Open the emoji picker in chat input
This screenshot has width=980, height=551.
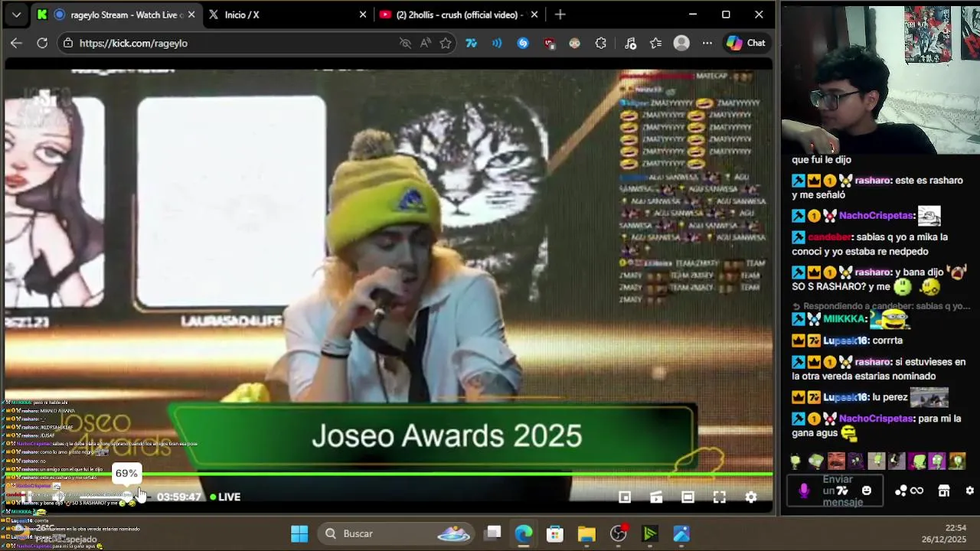pos(867,491)
